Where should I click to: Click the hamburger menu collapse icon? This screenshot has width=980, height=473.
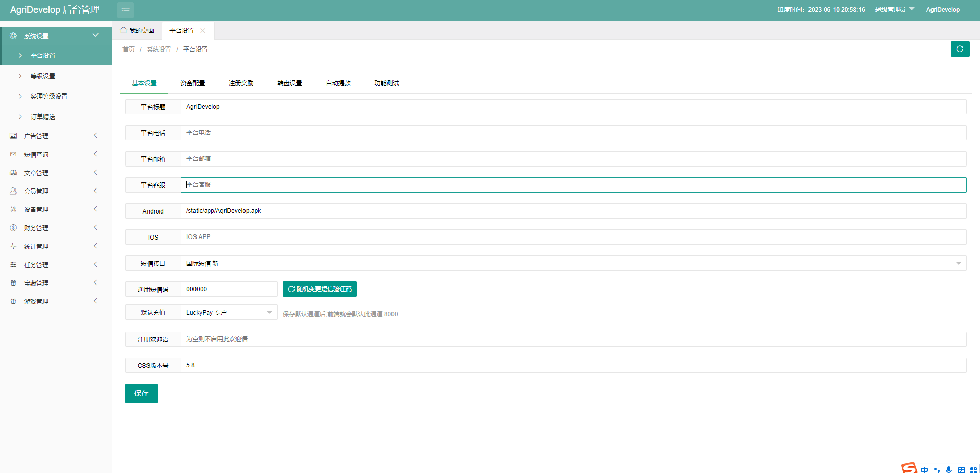(126, 10)
